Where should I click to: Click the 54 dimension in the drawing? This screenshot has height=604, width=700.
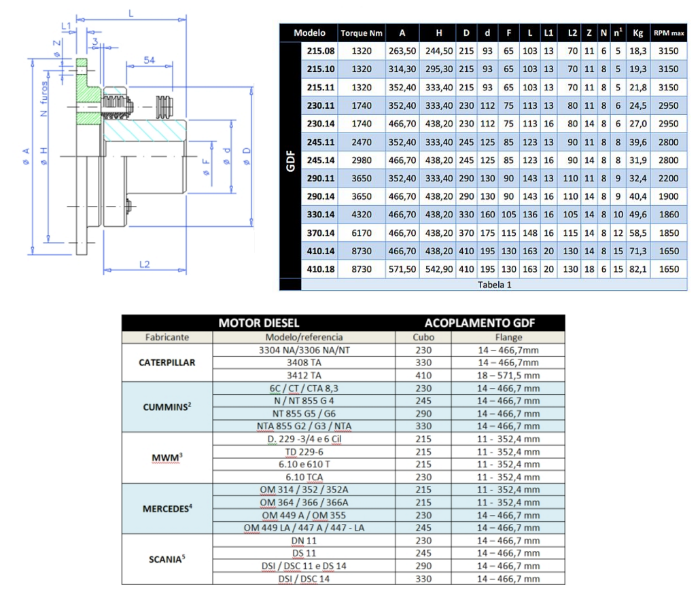point(150,61)
